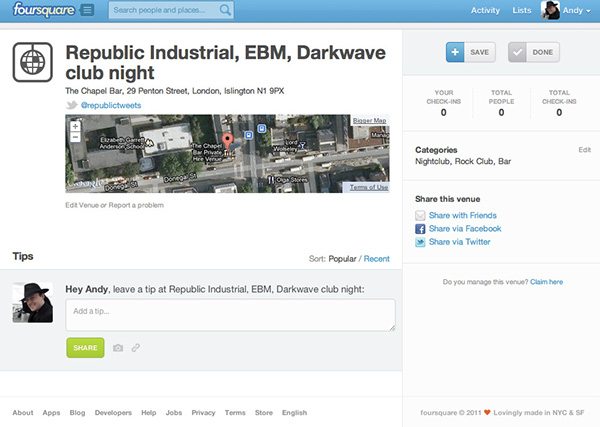Attach a photo with the camera icon

coord(118,348)
